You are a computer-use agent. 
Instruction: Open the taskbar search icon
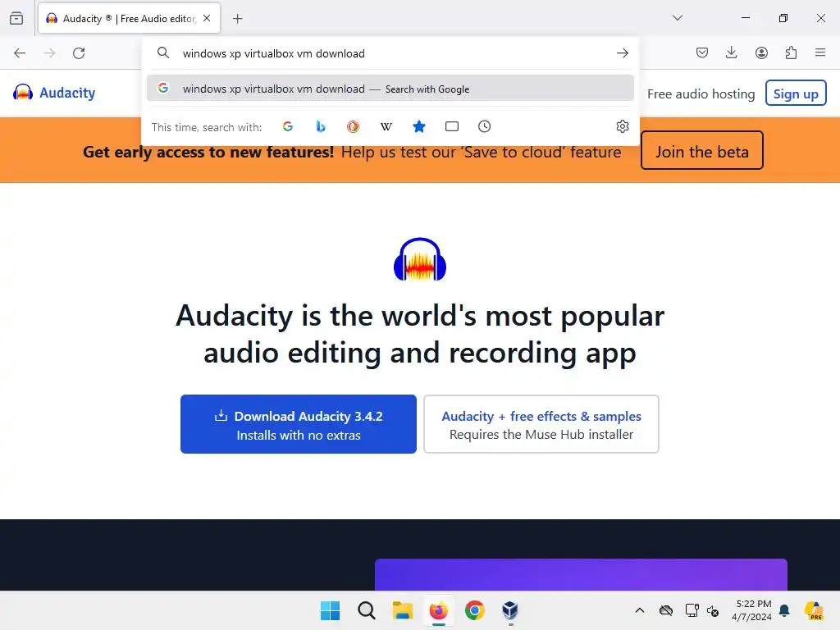click(x=367, y=610)
